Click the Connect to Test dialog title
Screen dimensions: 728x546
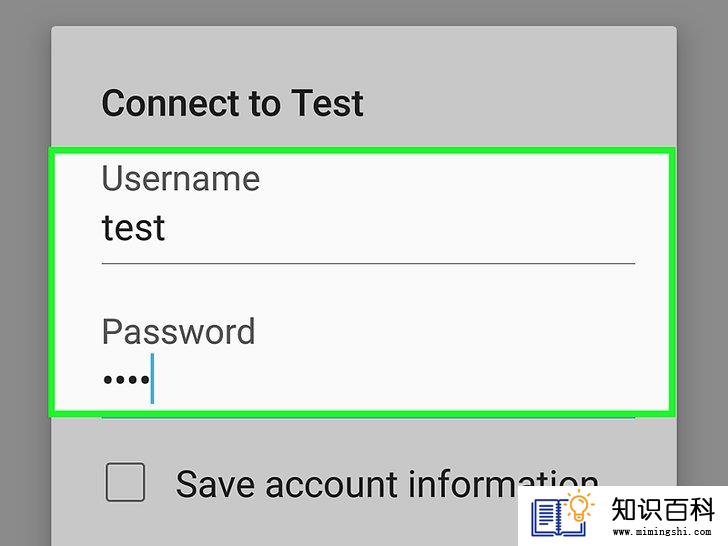tap(232, 103)
